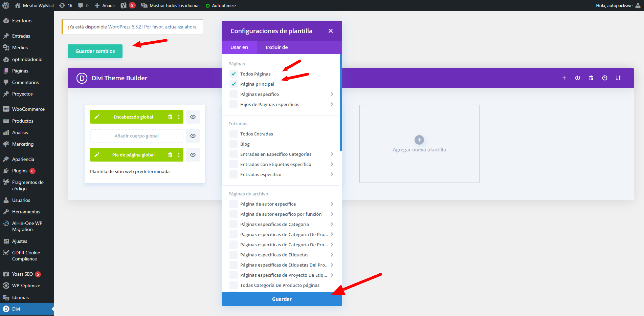This screenshot has width=644, height=316.
Task: Click Por favor, actualiza ahora link
Action: [x=170, y=27]
